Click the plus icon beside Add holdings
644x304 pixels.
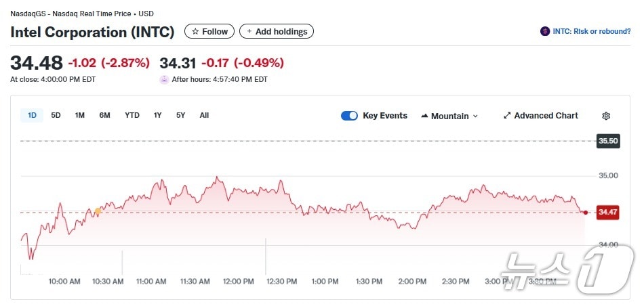coord(249,32)
